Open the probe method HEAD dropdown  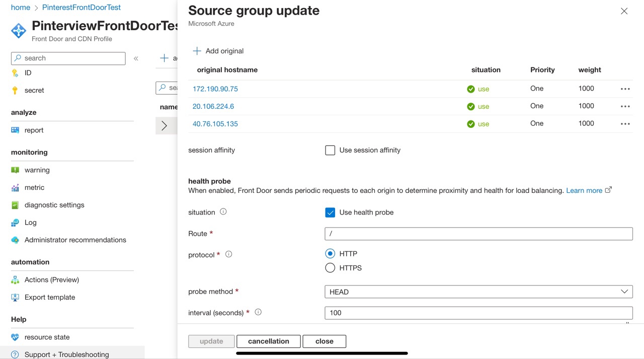coord(478,292)
